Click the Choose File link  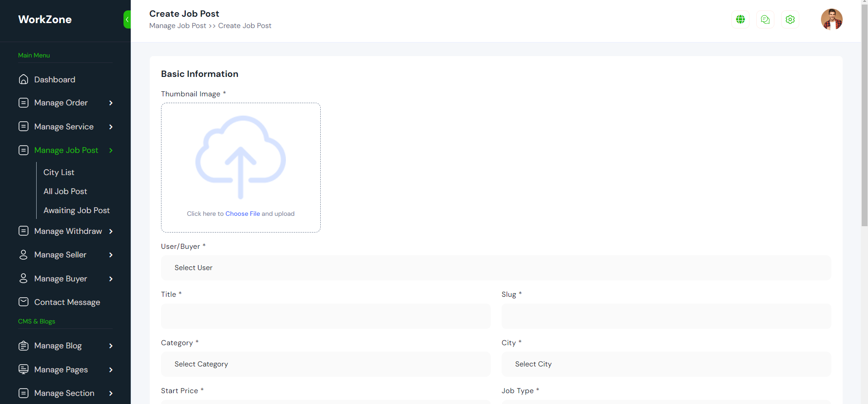242,214
